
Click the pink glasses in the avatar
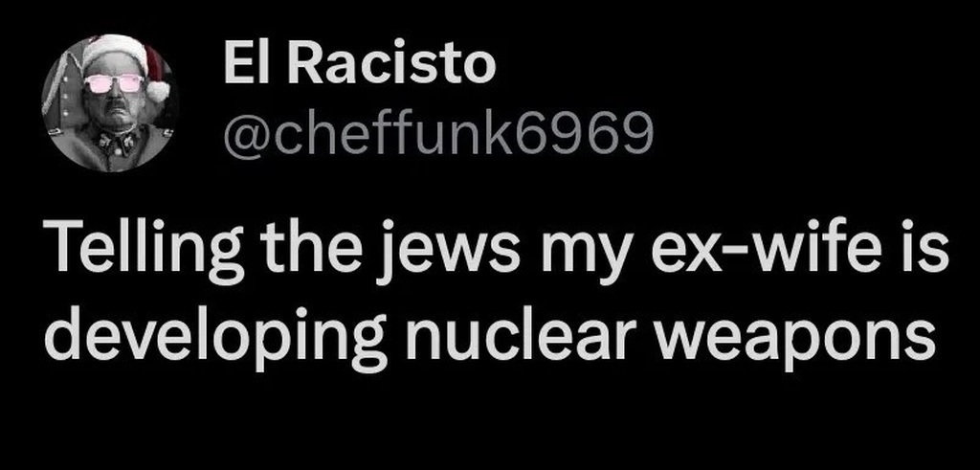point(113,83)
